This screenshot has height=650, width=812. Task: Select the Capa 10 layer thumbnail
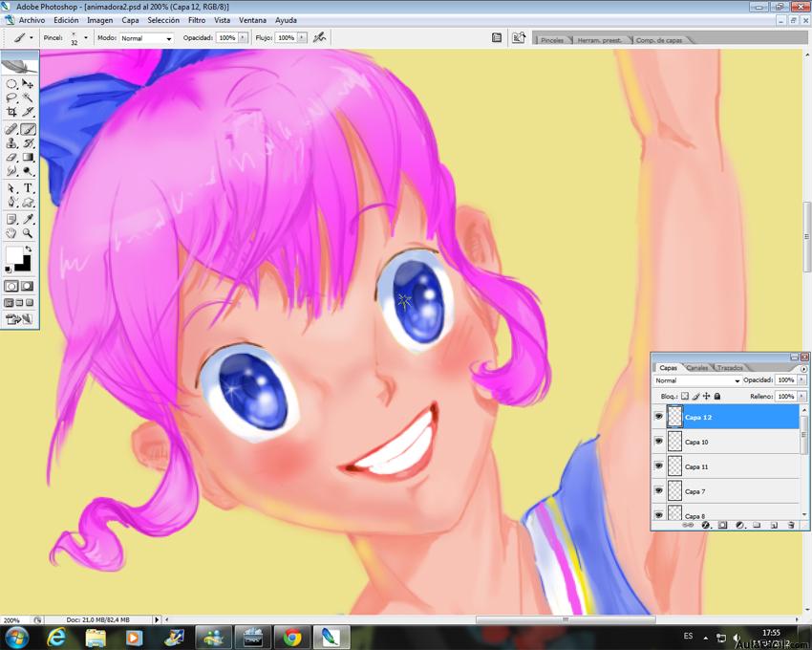pyautogui.click(x=674, y=442)
